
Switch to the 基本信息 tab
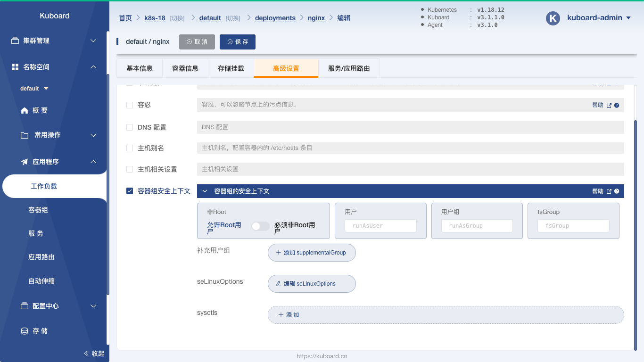[140, 68]
